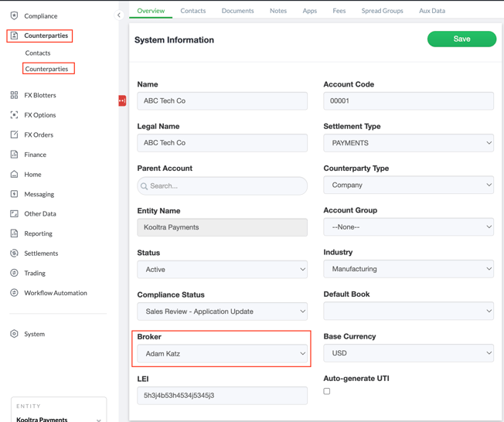Image resolution: width=504 pixels, height=422 pixels.
Task: Click the red sidebar handle icon
Action: tap(122, 100)
